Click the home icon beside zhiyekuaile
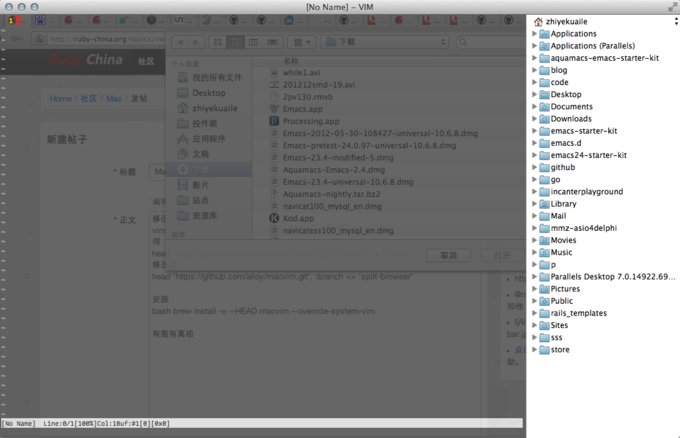Screen dimensions: 680x438 [538, 22]
